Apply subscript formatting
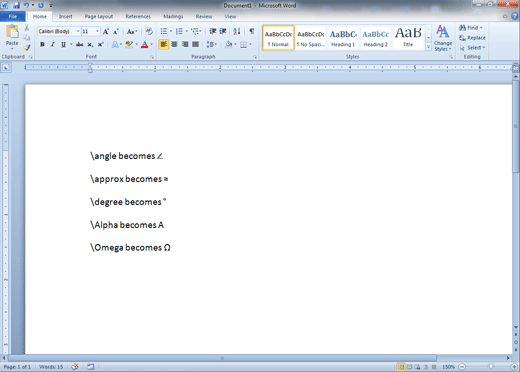Viewport: 520px width, 372px height. tap(90, 44)
